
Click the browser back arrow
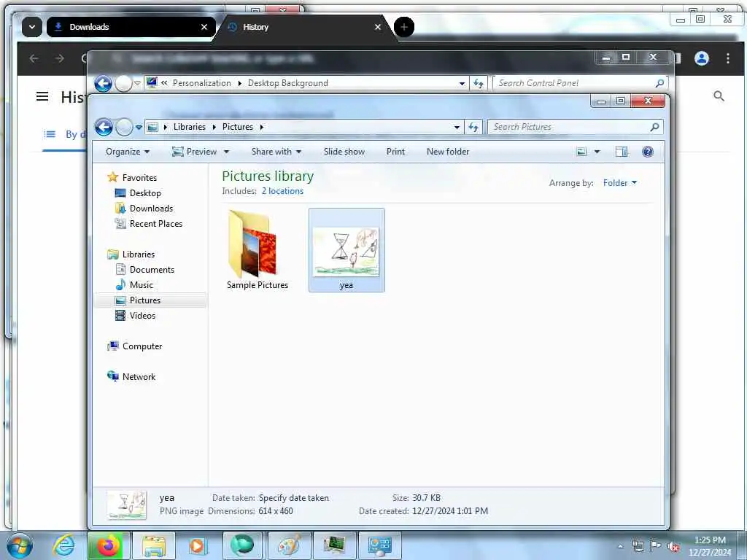coord(34,58)
